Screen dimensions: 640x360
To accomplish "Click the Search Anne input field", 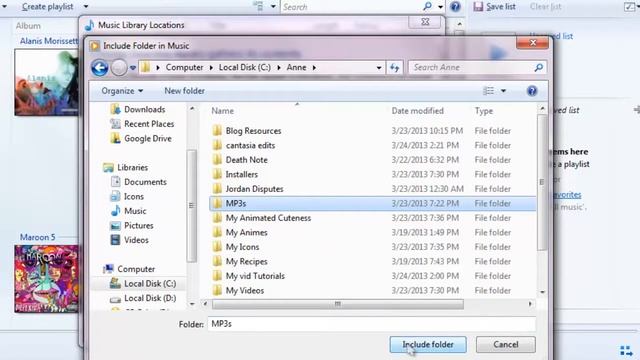I will [471, 67].
